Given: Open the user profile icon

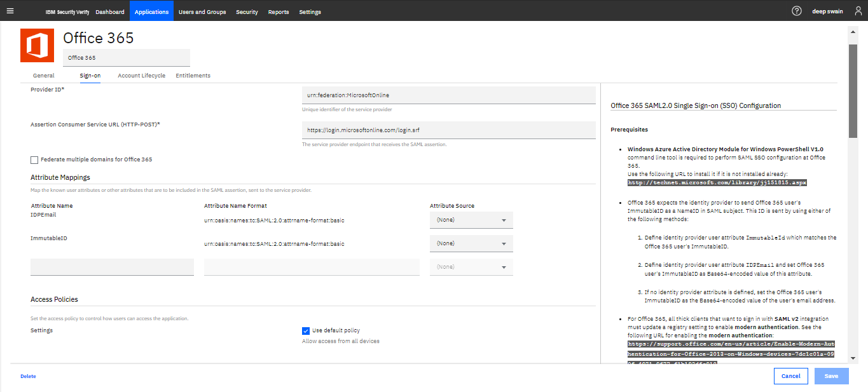Looking at the screenshot, I should coord(858,11).
